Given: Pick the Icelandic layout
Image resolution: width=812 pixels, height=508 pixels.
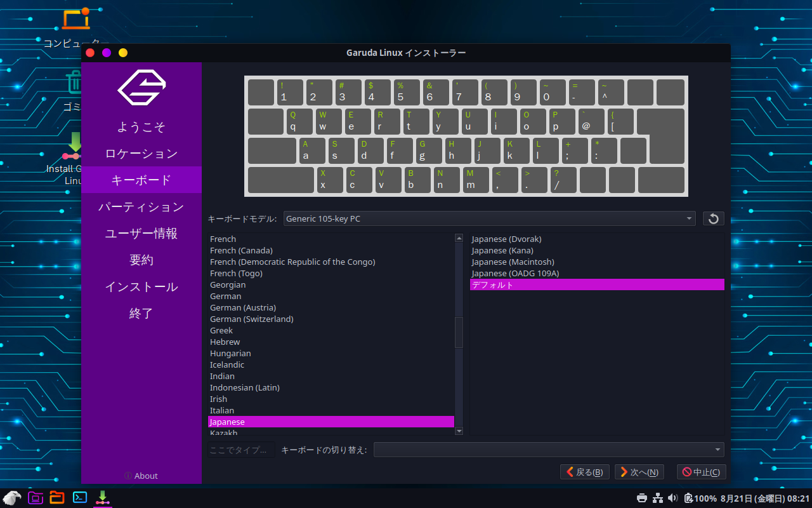Looking at the screenshot, I should click(x=331, y=364).
